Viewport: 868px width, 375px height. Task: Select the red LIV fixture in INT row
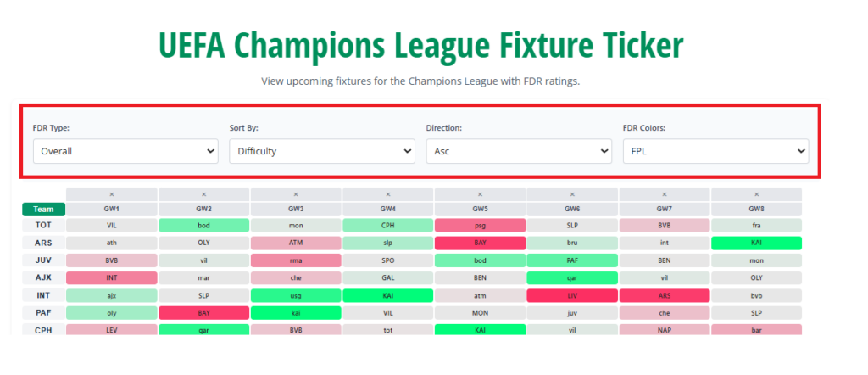[x=572, y=295]
